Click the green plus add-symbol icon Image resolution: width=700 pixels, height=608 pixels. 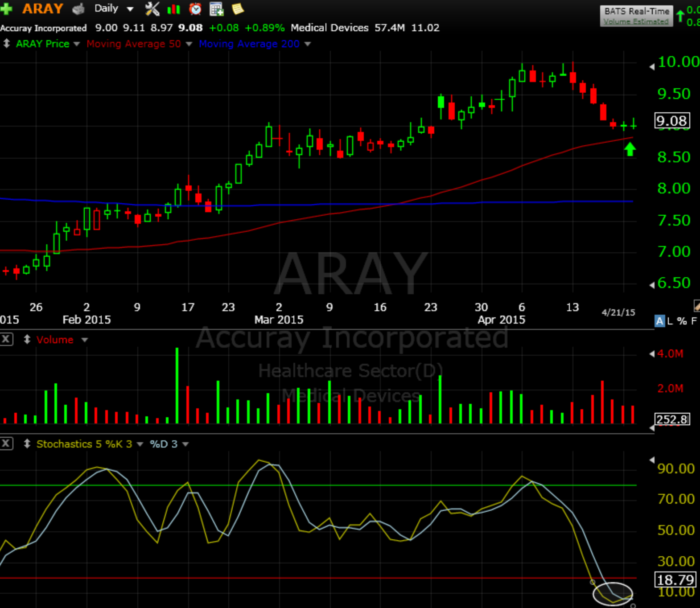click(x=6, y=8)
